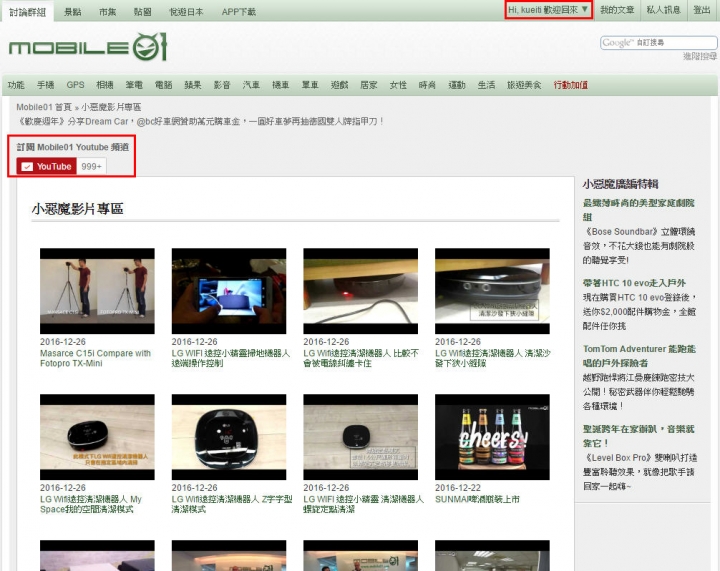Open the 電腦 category menu
The width and height of the screenshot is (720, 571).
tap(163, 85)
